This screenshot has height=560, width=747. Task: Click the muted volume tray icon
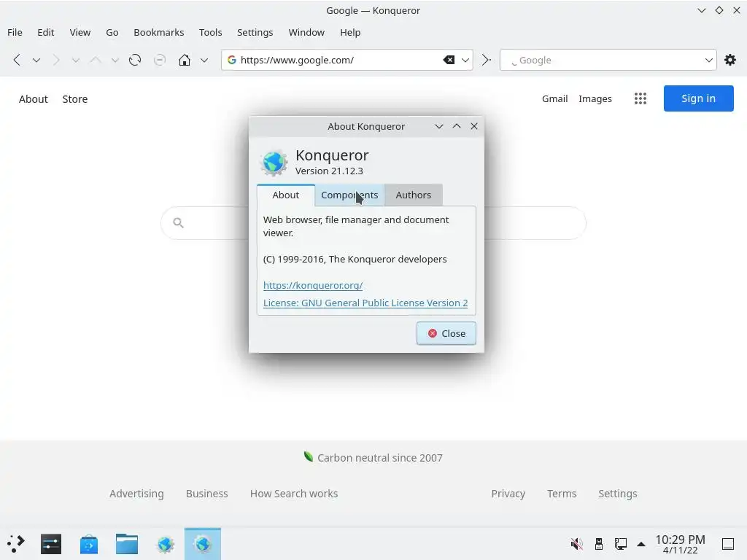coord(577,544)
